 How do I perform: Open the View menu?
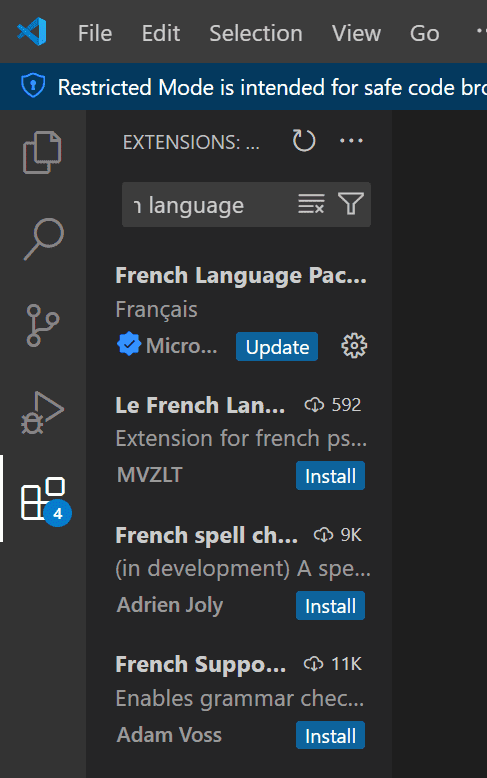tap(357, 33)
